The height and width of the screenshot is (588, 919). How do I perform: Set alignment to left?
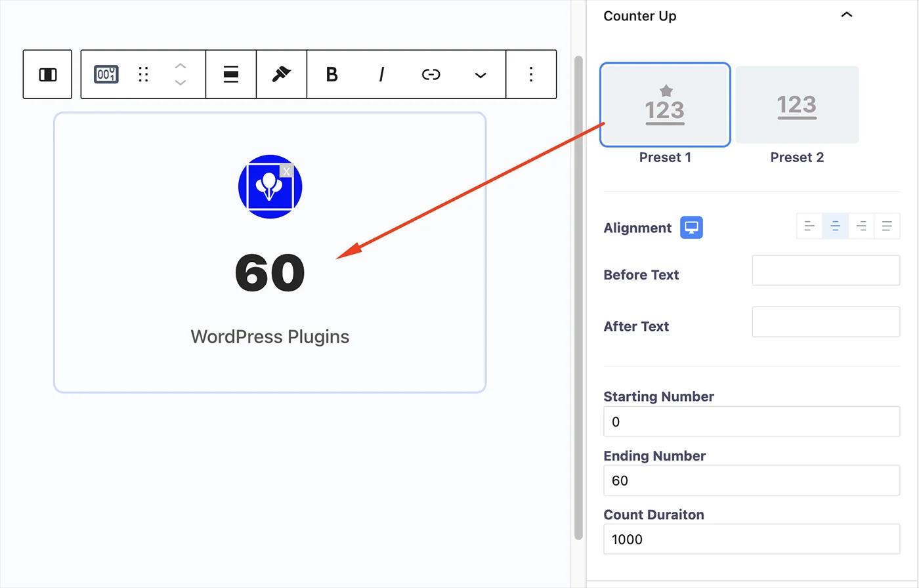pyautogui.click(x=809, y=226)
